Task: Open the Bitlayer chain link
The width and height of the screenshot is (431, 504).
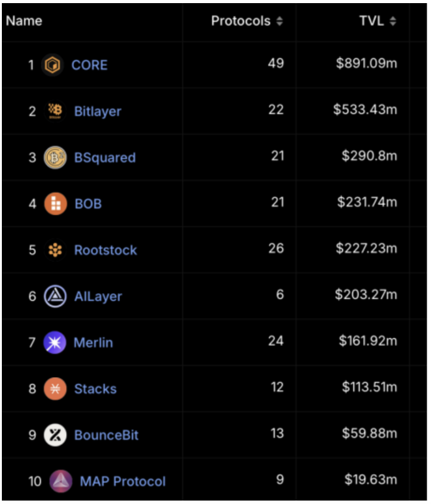Action: tap(98, 111)
